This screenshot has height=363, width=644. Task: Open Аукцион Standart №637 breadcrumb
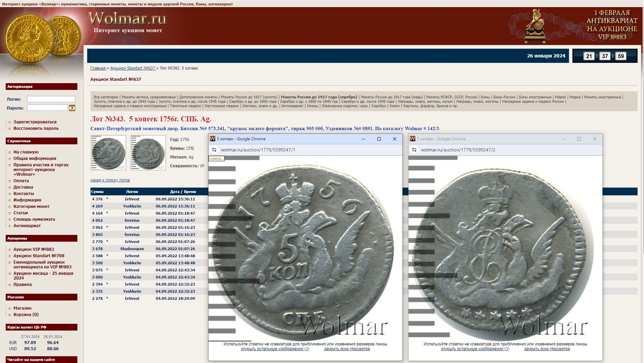click(132, 68)
